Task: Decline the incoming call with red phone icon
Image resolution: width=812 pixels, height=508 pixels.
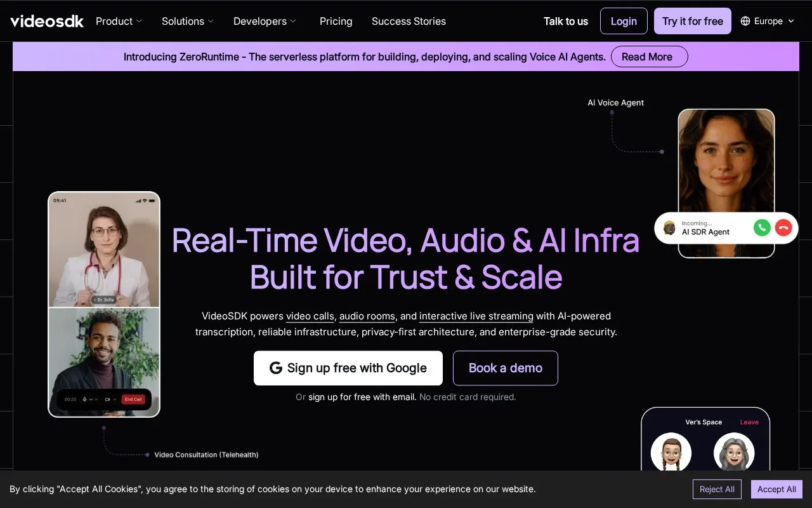Action: point(783,228)
